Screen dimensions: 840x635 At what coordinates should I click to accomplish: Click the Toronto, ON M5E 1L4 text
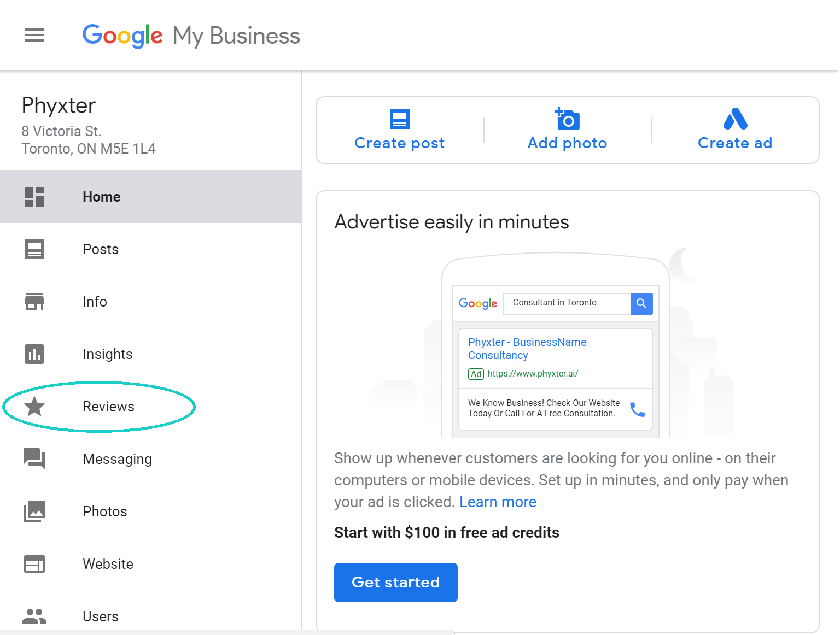(89, 149)
